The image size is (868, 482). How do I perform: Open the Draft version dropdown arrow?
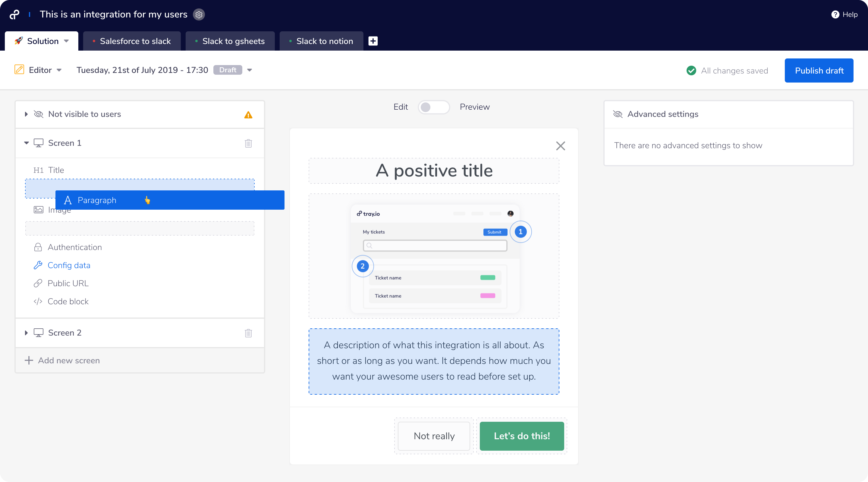pyautogui.click(x=250, y=70)
